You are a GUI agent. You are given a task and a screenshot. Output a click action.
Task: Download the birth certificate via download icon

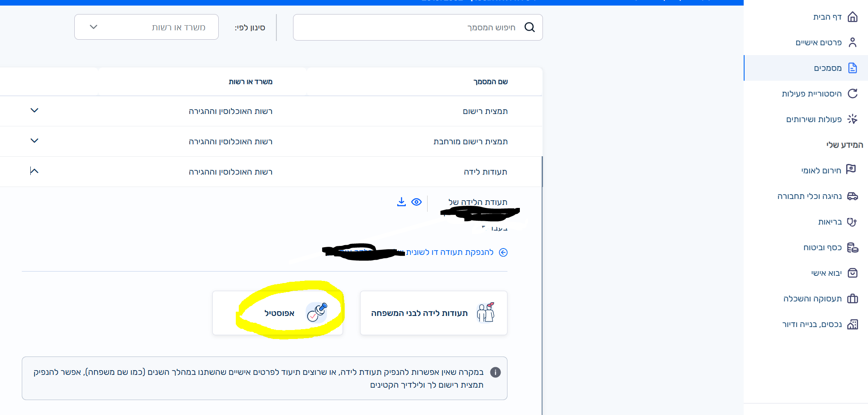(401, 202)
